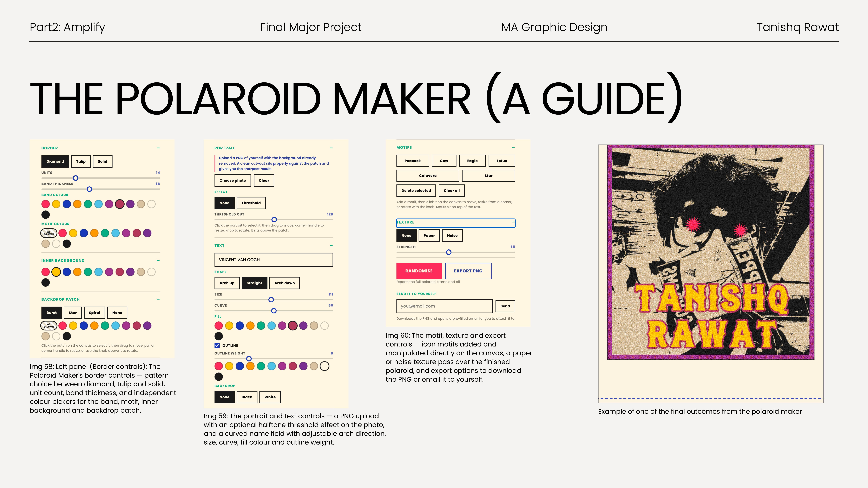Pick the black Band Colour swatch
Image resolution: width=868 pixels, height=488 pixels.
[x=45, y=215]
